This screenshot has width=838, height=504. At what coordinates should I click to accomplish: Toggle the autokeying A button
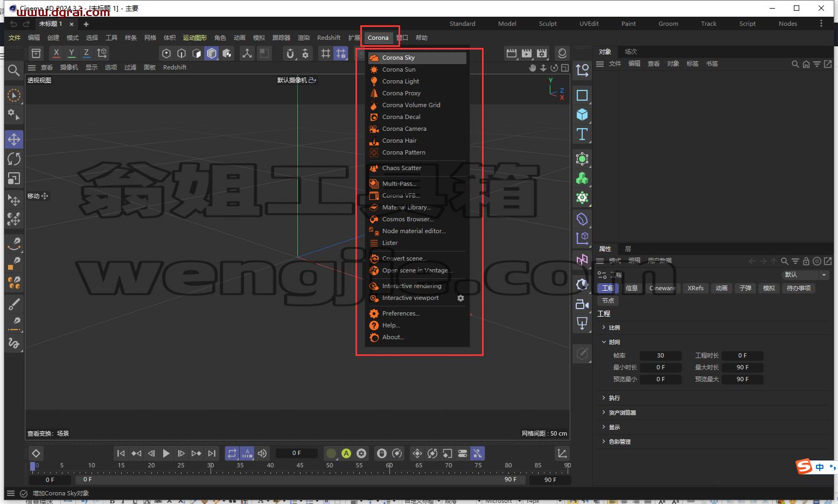pos(346,453)
